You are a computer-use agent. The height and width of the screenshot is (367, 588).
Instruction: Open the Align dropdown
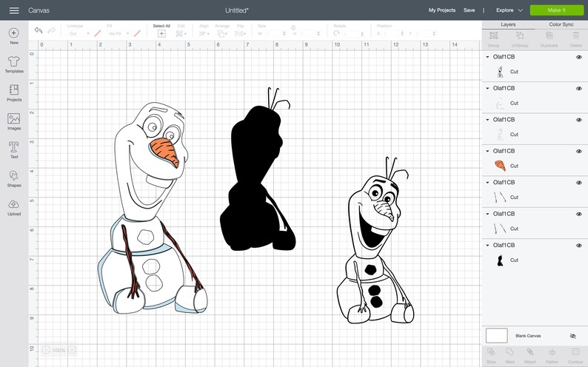(x=204, y=34)
